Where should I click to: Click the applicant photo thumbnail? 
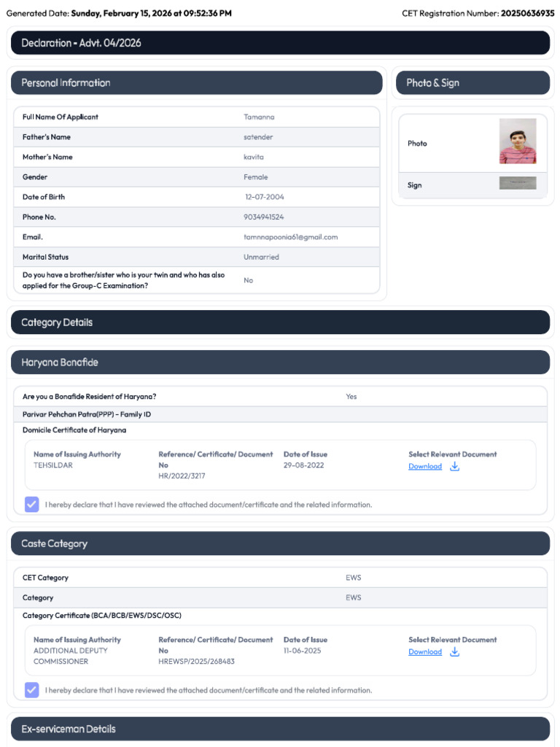coord(518,141)
